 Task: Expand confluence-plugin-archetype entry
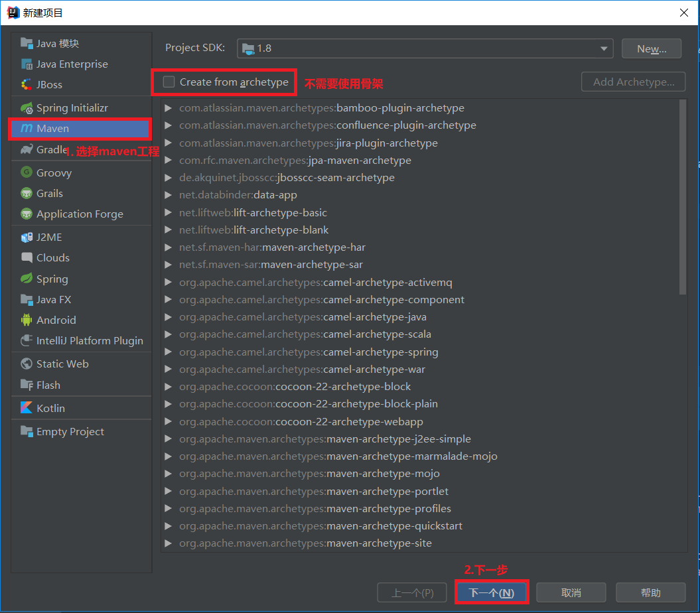coord(169,125)
